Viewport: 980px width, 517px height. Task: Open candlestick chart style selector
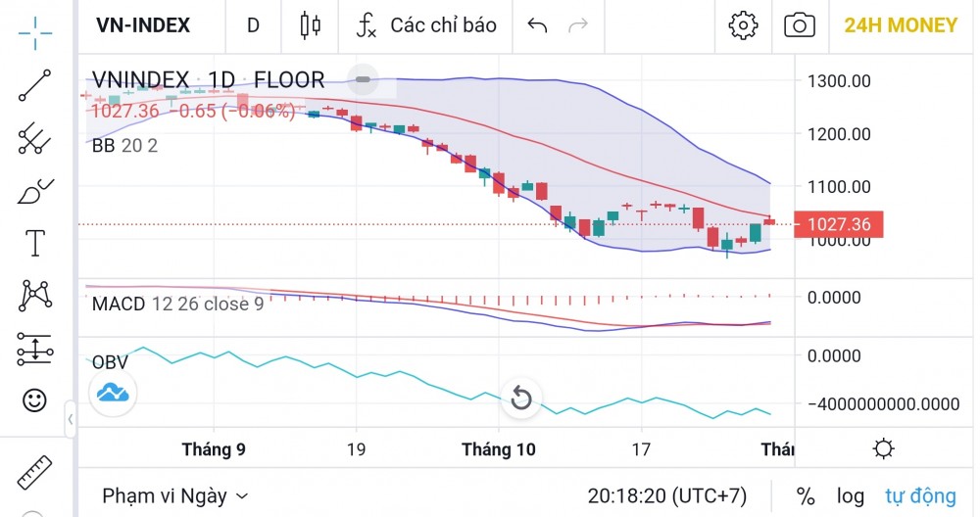[x=311, y=25]
